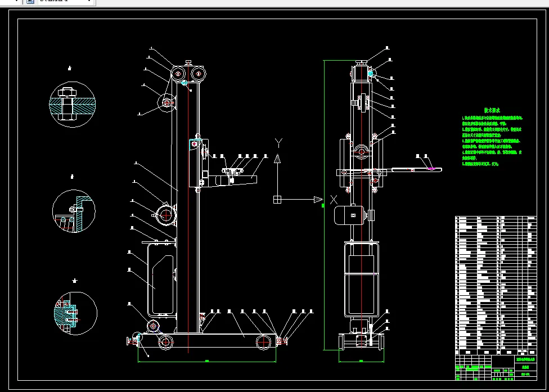Click the X axis label of UCS
The image size is (549, 392).
[x=334, y=200]
